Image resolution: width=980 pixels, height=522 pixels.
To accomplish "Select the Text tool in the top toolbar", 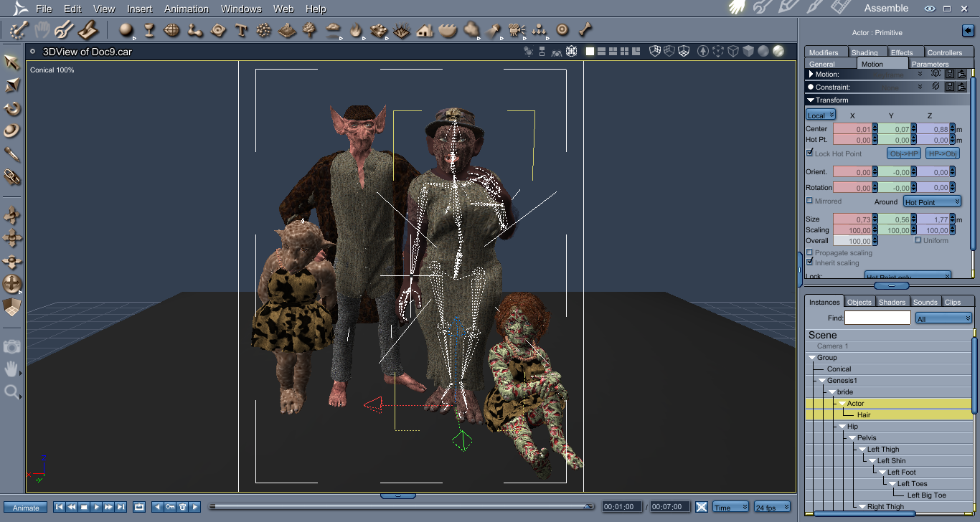I will pos(242,30).
